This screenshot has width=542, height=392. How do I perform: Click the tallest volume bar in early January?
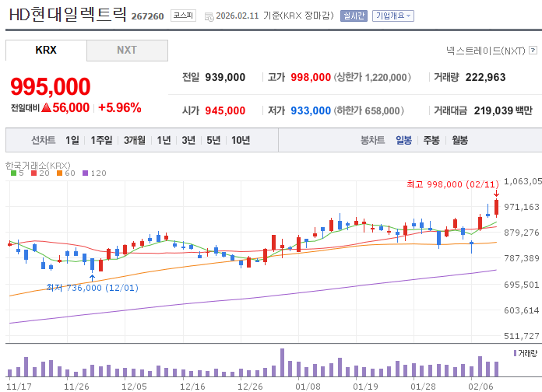click(x=282, y=362)
